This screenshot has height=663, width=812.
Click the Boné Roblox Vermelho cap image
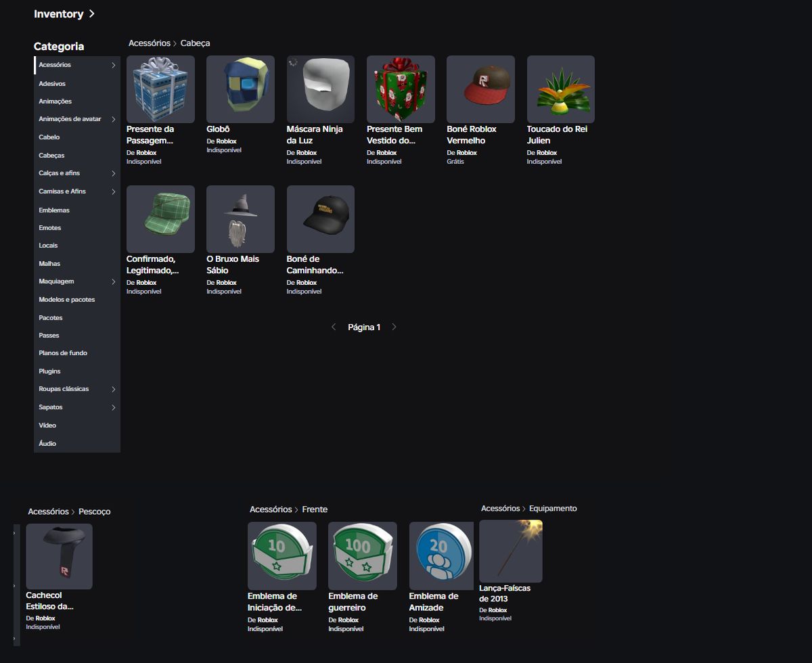click(480, 89)
